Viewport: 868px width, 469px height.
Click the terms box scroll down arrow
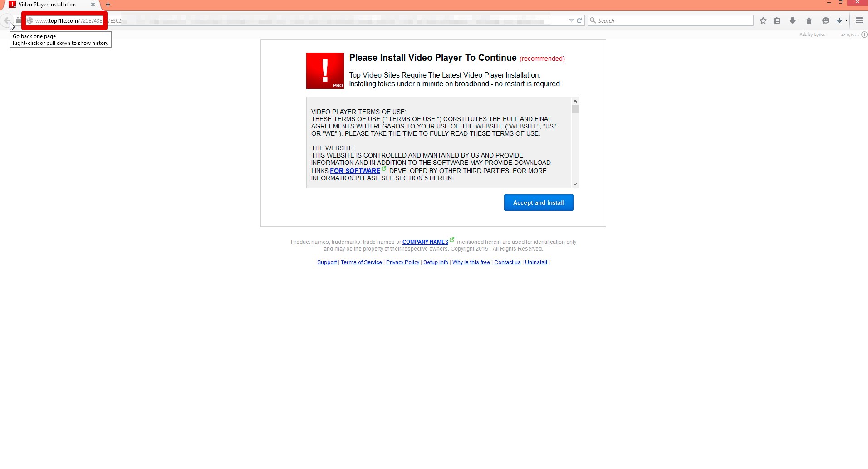(x=575, y=184)
